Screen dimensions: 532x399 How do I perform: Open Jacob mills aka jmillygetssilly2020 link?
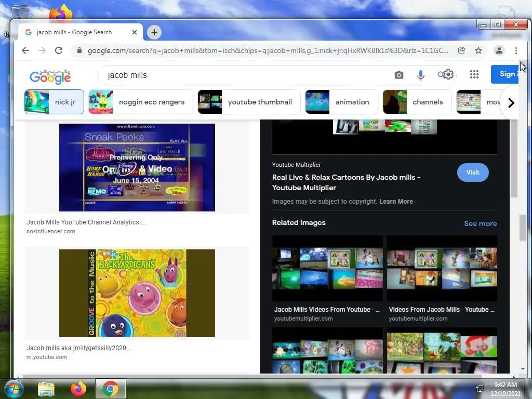click(79, 348)
